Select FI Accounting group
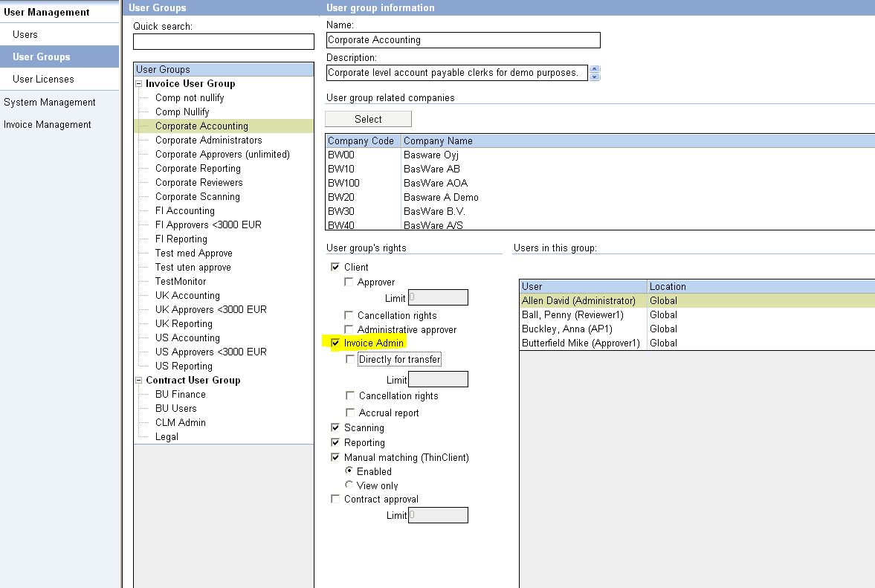The height and width of the screenshot is (588, 875). coord(184,211)
